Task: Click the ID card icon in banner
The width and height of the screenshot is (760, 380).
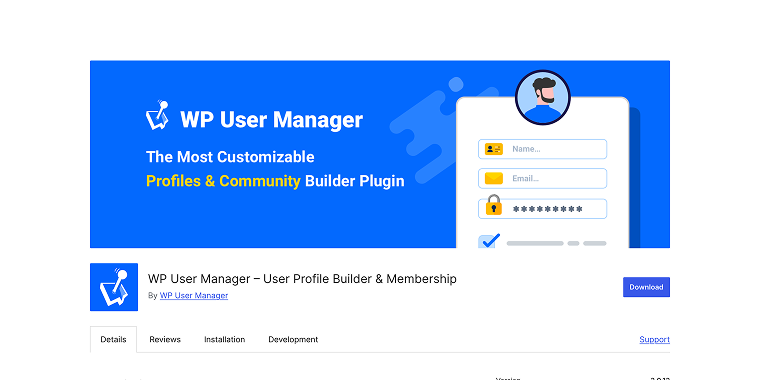Action: coord(494,149)
